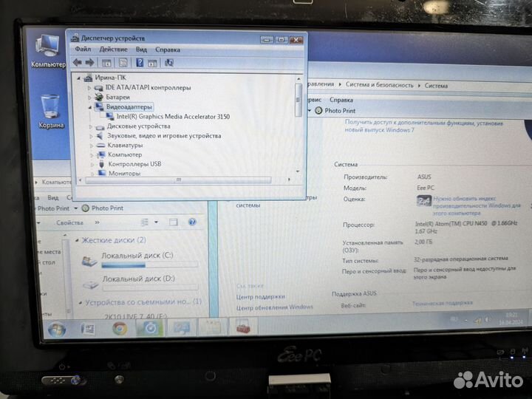Image resolution: width=532 pixels, height=399 pixels.
Task: Click the Локальный диск (D:) usage bar
Action: click(150, 287)
